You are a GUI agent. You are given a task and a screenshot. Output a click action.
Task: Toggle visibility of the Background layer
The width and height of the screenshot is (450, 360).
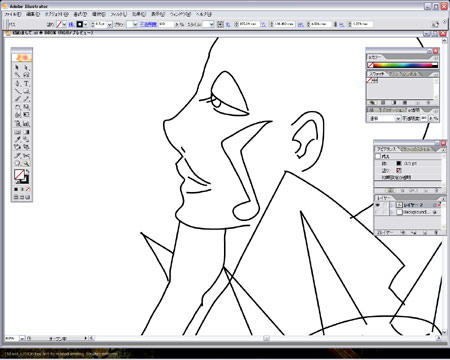[x=378, y=212]
